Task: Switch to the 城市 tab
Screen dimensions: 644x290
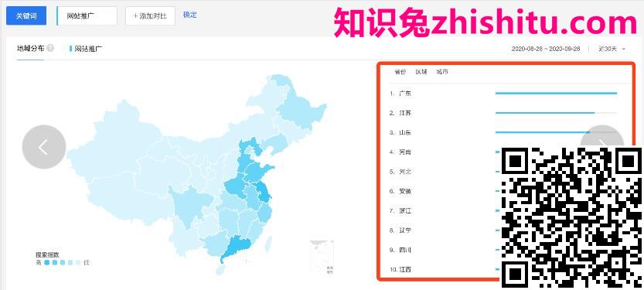Action: pos(442,72)
